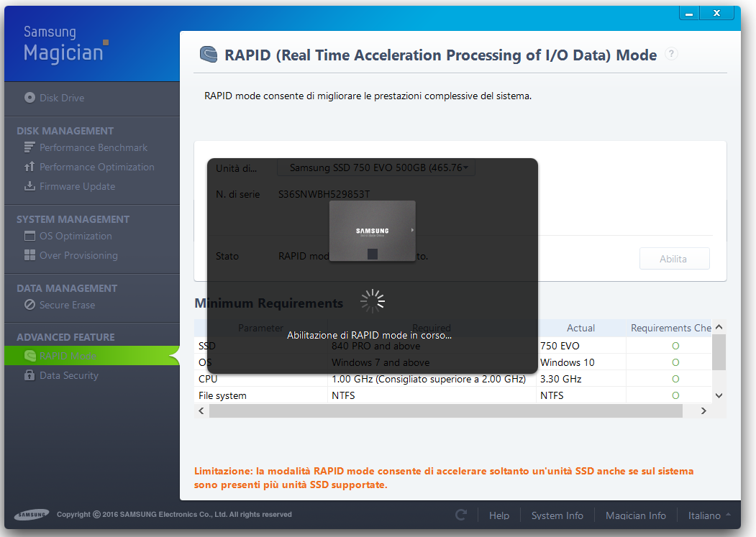756x537 pixels.
Task: Click the Firmware Update download icon
Action: pos(30,185)
